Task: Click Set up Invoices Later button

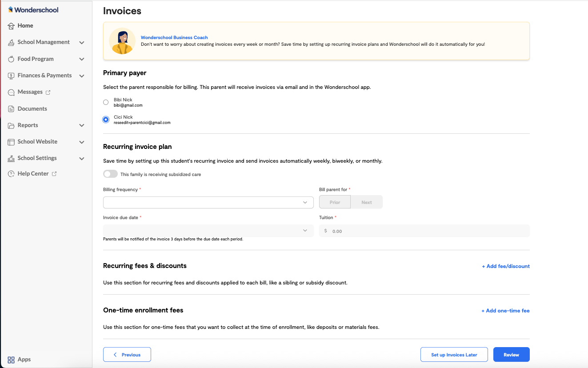Action: [454, 355]
